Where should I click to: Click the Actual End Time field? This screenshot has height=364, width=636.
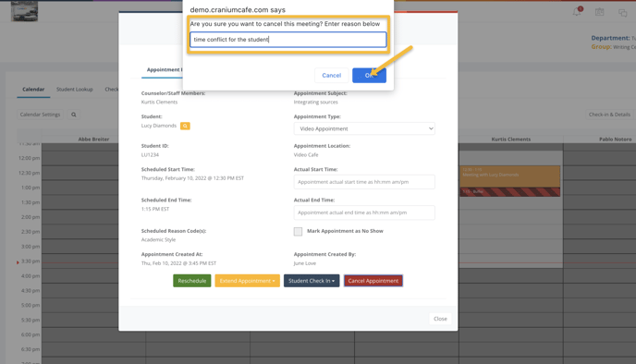tap(364, 212)
